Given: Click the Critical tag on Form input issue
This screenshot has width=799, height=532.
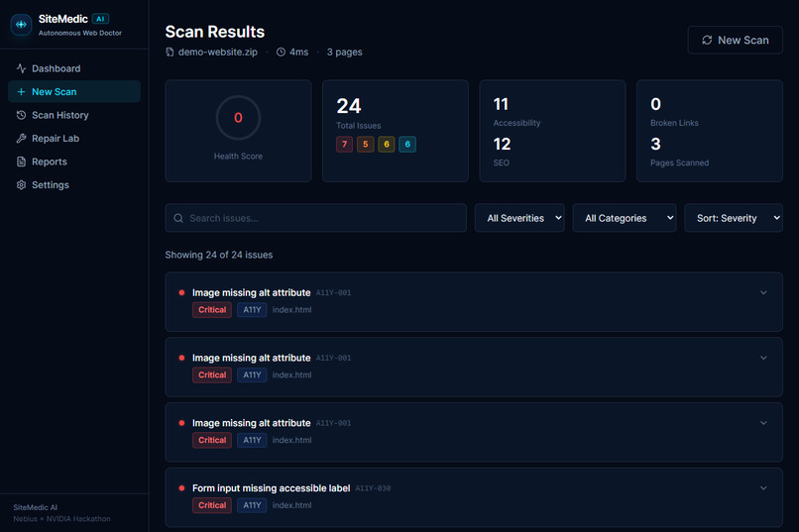Looking at the screenshot, I should (x=212, y=505).
